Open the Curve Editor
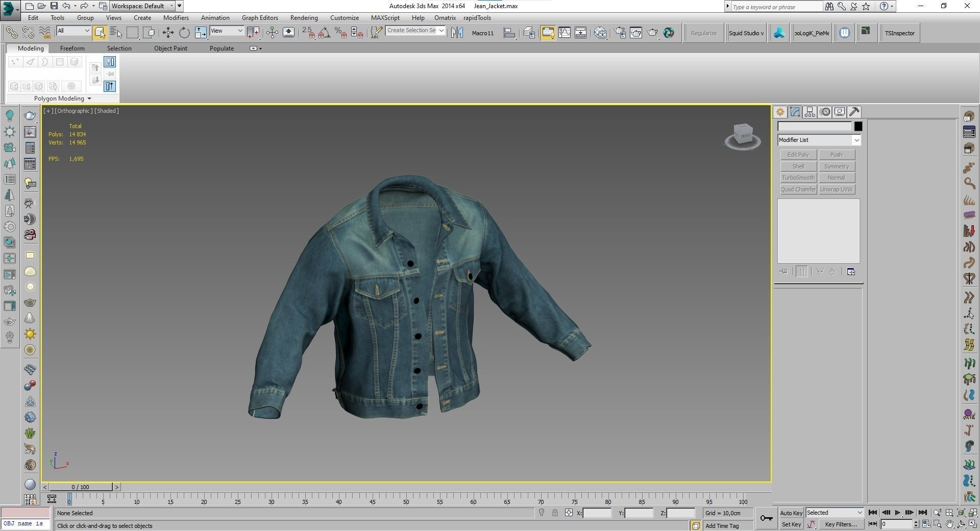The image size is (980, 531). (x=565, y=33)
